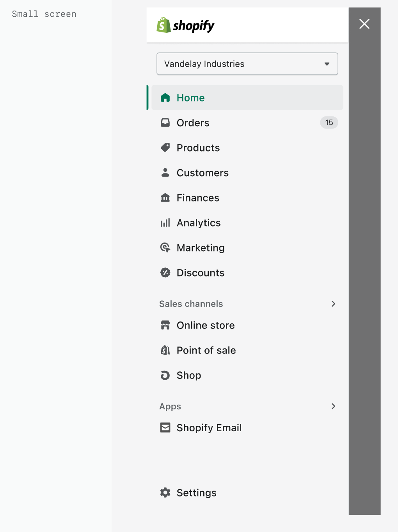
Task: Click the Apps section heading
Action: [x=170, y=406]
